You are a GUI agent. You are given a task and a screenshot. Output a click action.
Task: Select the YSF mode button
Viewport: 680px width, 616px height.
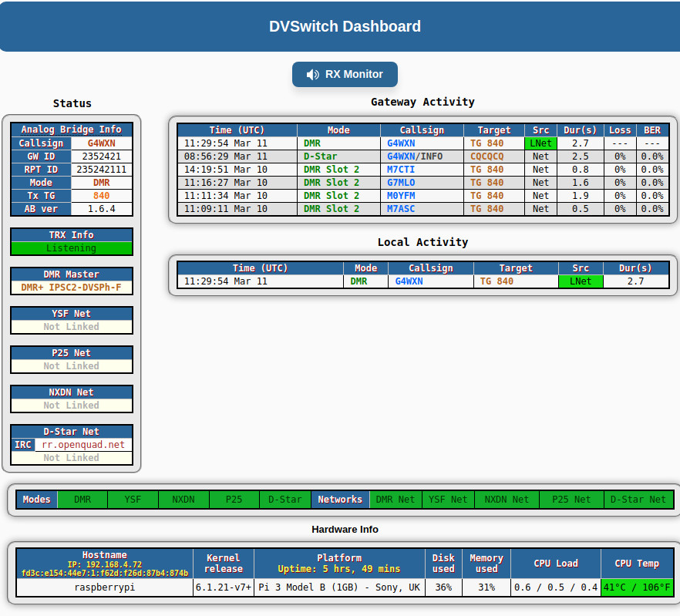[133, 499]
